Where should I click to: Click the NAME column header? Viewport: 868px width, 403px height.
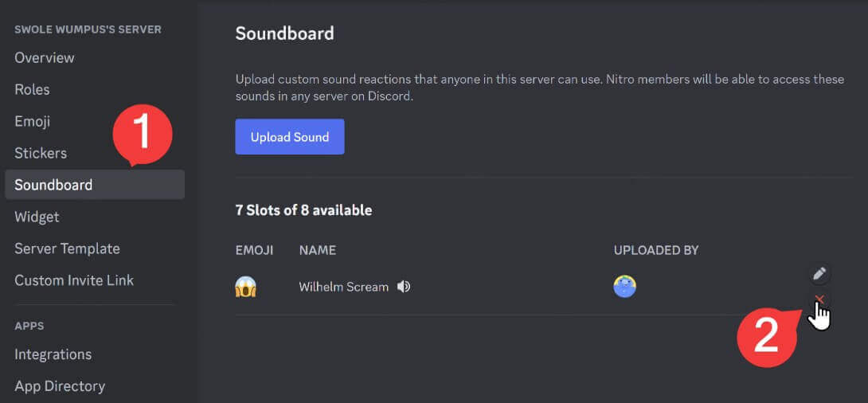pos(318,250)
